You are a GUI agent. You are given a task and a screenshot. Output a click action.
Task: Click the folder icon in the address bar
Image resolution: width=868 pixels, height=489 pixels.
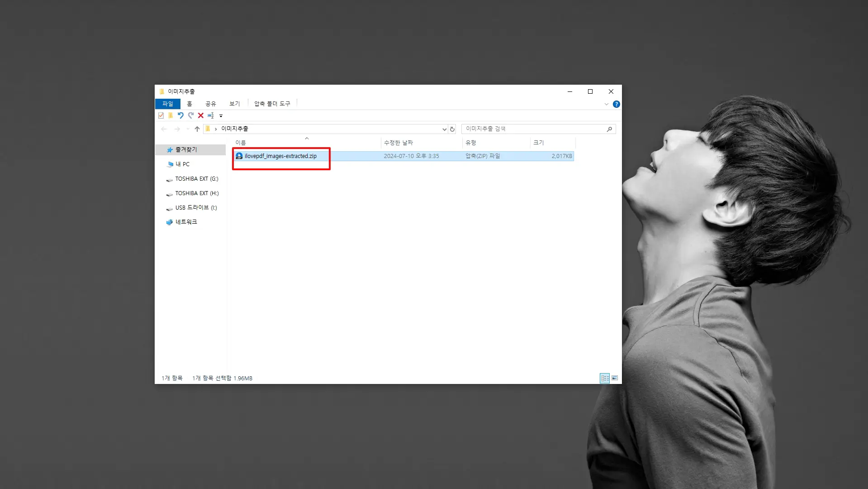(x=208, y=129)
